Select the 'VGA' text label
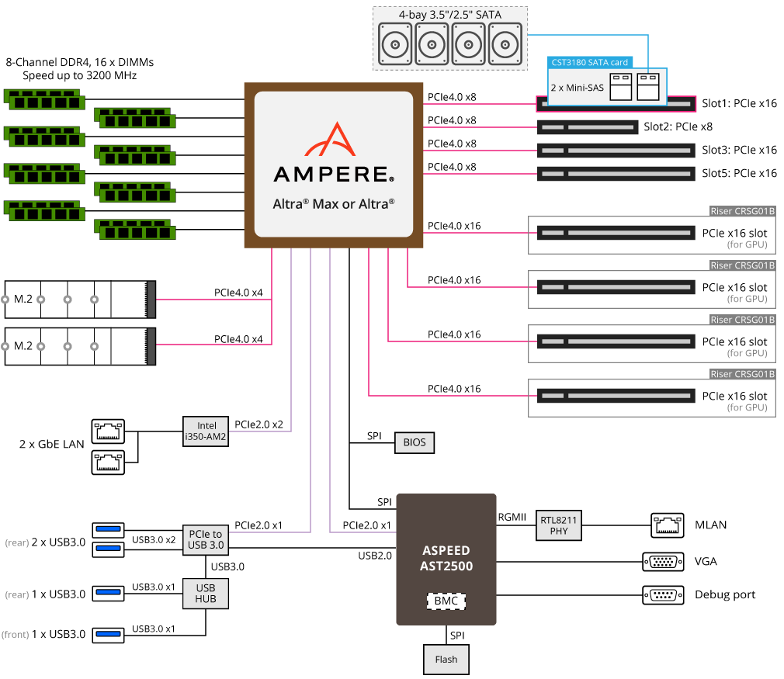The image size is (784, 679). point(706,562)
